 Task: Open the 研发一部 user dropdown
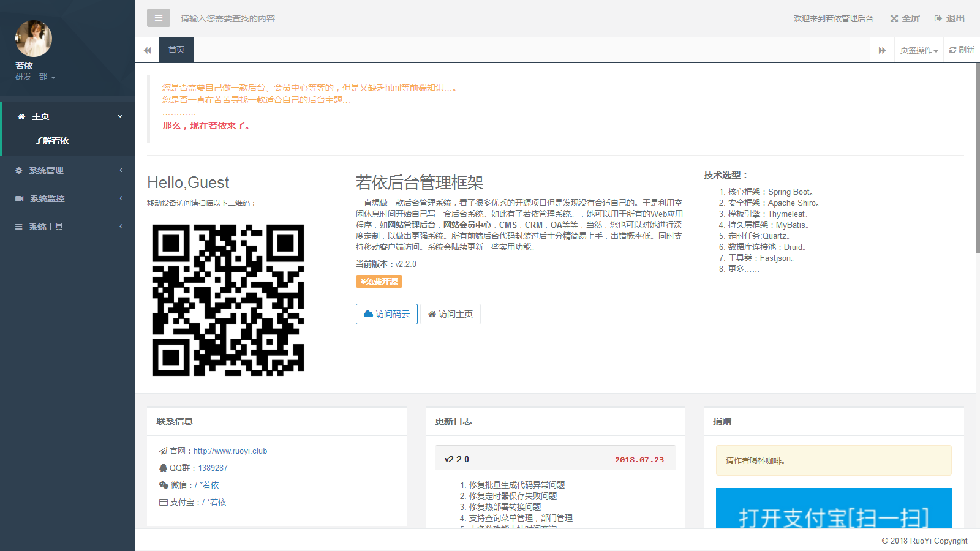[x=36, y=77]
